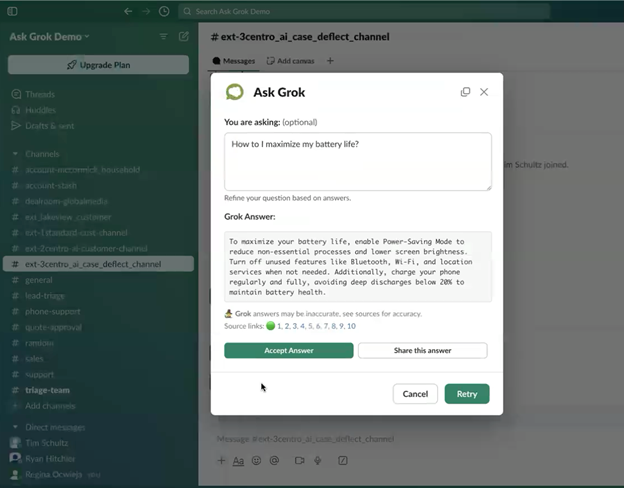This screenshot has height=488, width=624.
Task: Open the sidebar filter icon
Action: 163,37
